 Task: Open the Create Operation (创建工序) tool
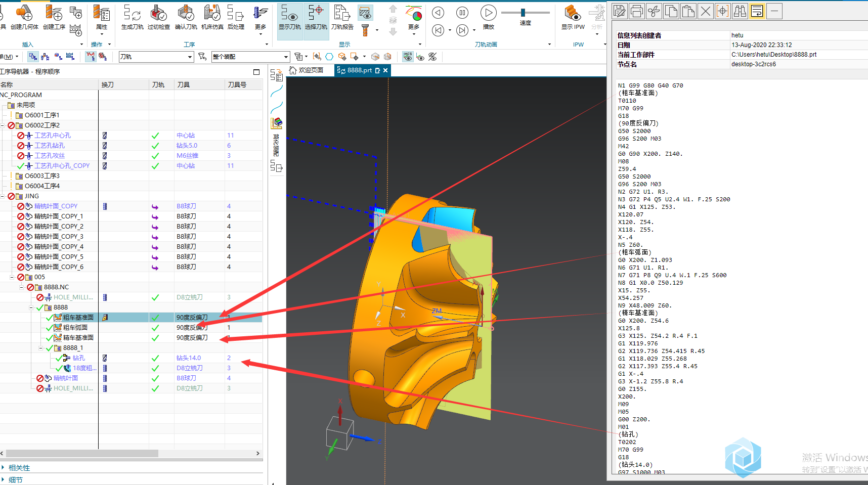(54, 17)
